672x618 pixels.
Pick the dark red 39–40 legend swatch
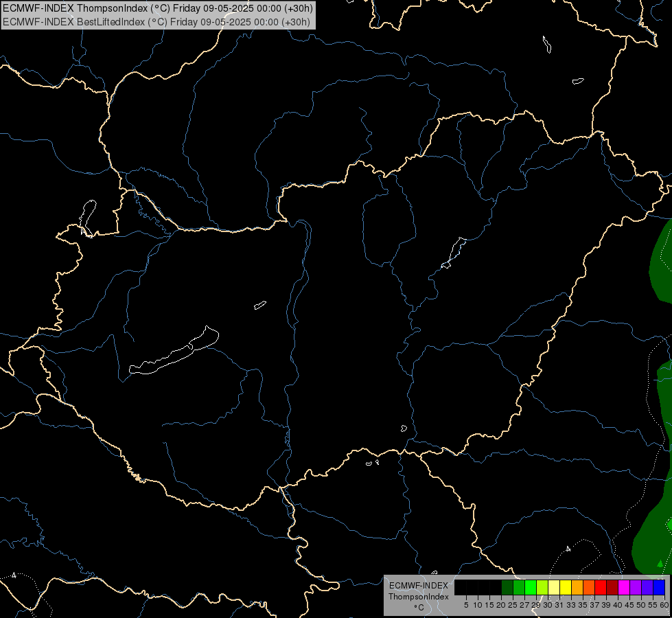(x=612, y=588)
